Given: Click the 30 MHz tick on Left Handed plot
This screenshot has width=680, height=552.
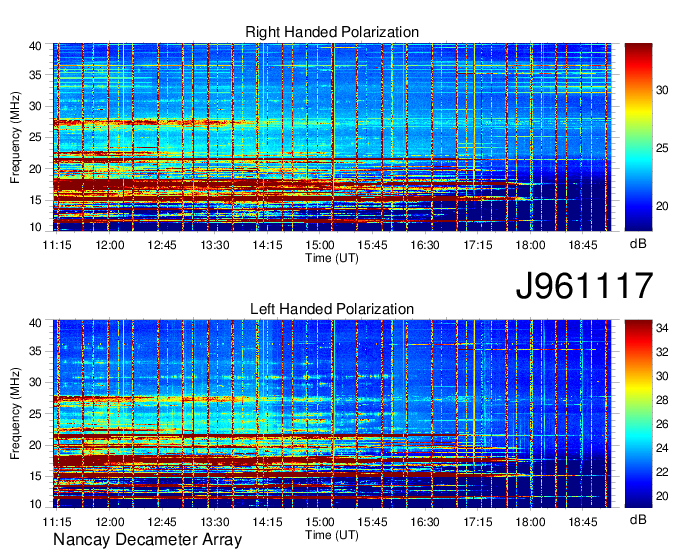Looking at the screenshot, I should [x=35, y=382].
